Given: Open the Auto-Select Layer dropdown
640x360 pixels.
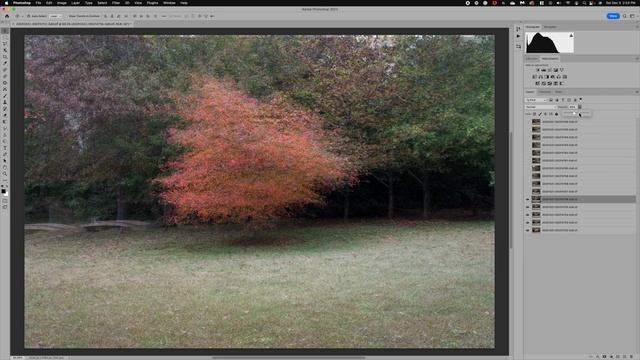Looking at the screenshot, I should [56, 16].
